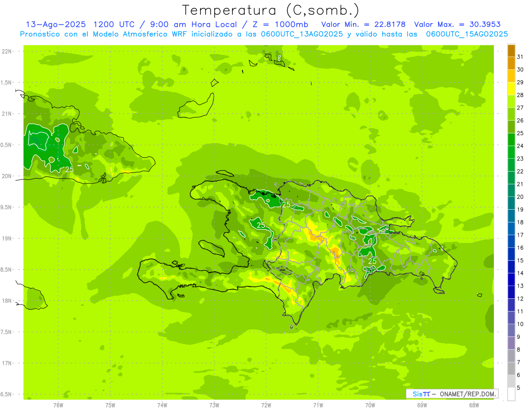The image size is (532, 411).
Task: Click the legend swatch between 24 and 25
Action: click(511, 140)
